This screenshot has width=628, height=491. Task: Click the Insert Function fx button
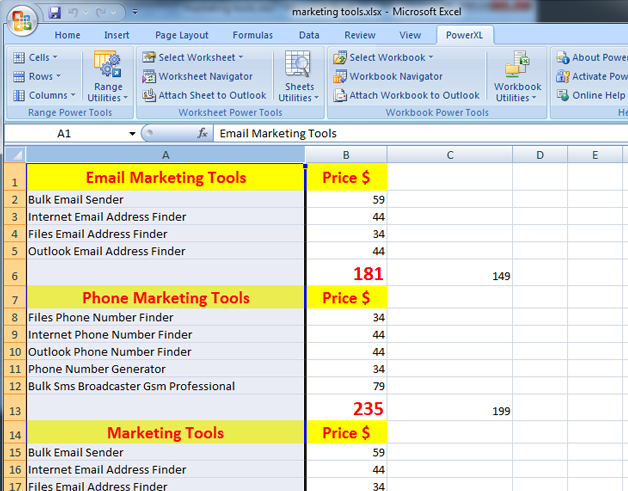click(202, 133)
